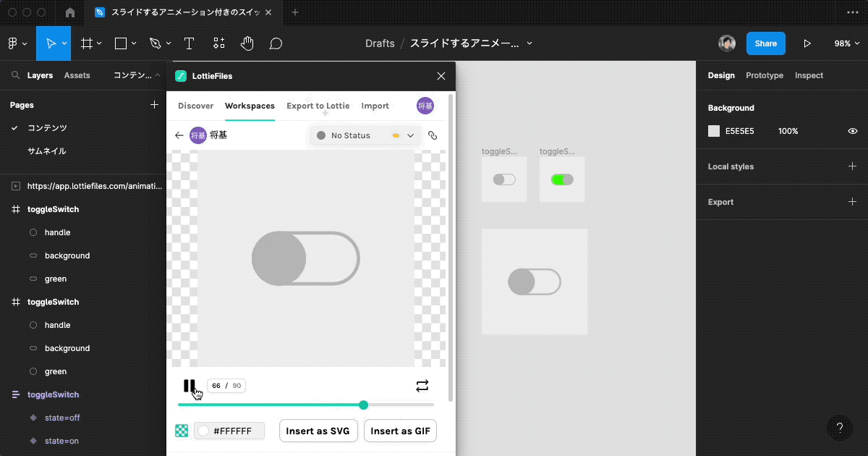Select the state=on variant in the layers panel
The height and width of the screenshot is (456, 868).
coord(60,441)
